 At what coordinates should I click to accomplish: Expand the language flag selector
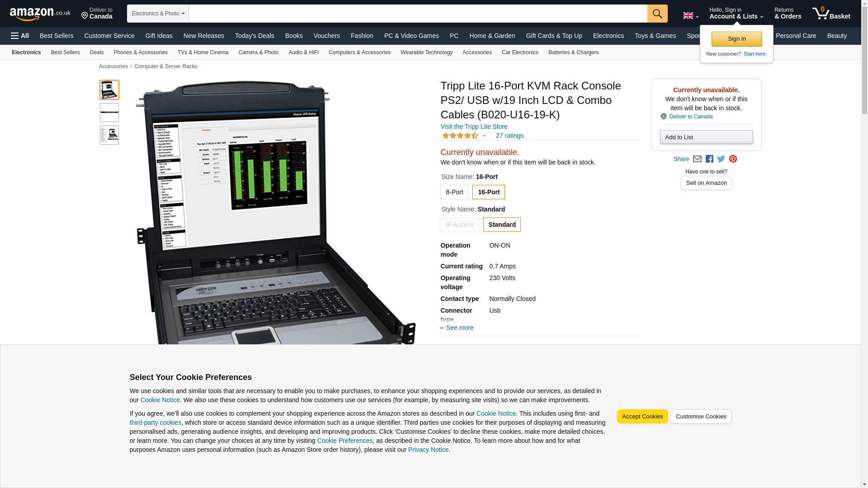[690, 15]
